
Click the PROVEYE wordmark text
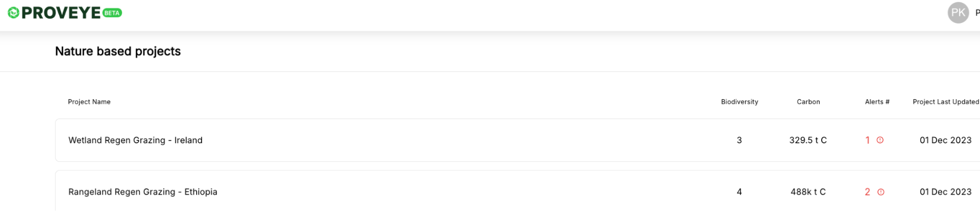61,13
